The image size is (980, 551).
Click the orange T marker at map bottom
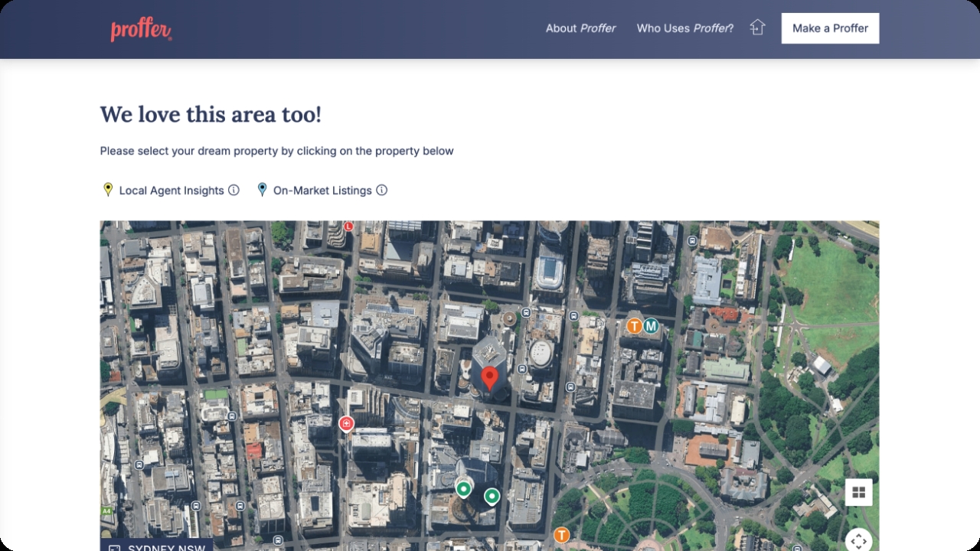click(x=562, y=535)
